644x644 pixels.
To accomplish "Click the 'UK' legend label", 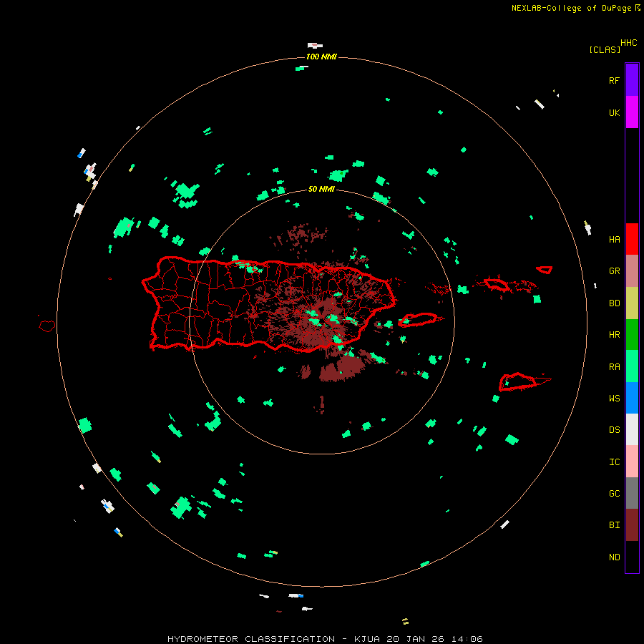I will pos(614,112).
